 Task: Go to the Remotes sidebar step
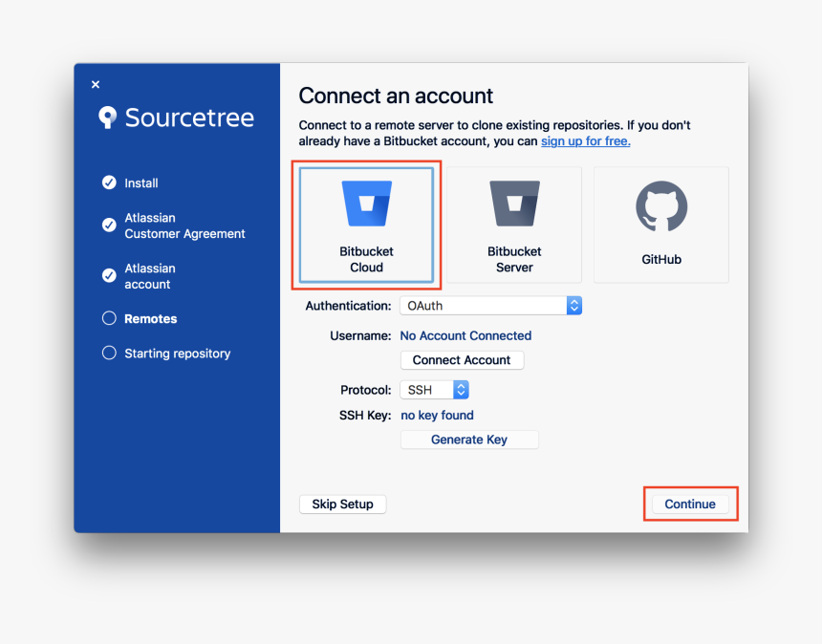pos(153,317)
